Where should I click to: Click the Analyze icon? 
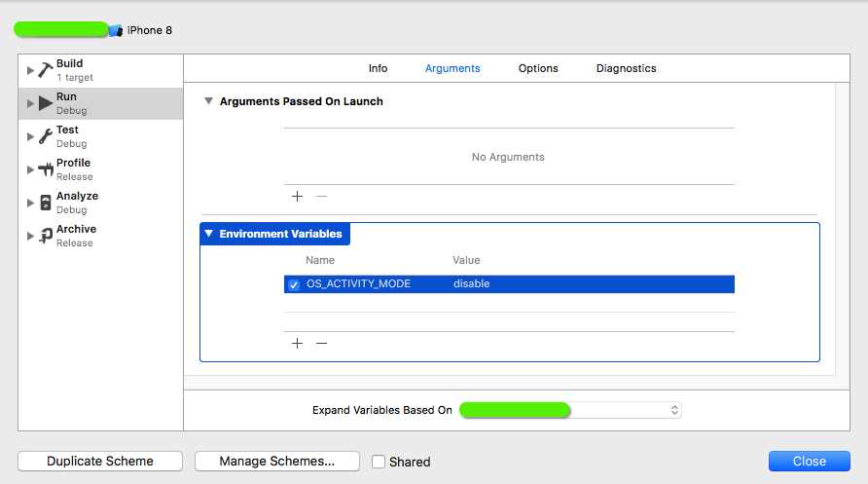[x=46, y=203]
